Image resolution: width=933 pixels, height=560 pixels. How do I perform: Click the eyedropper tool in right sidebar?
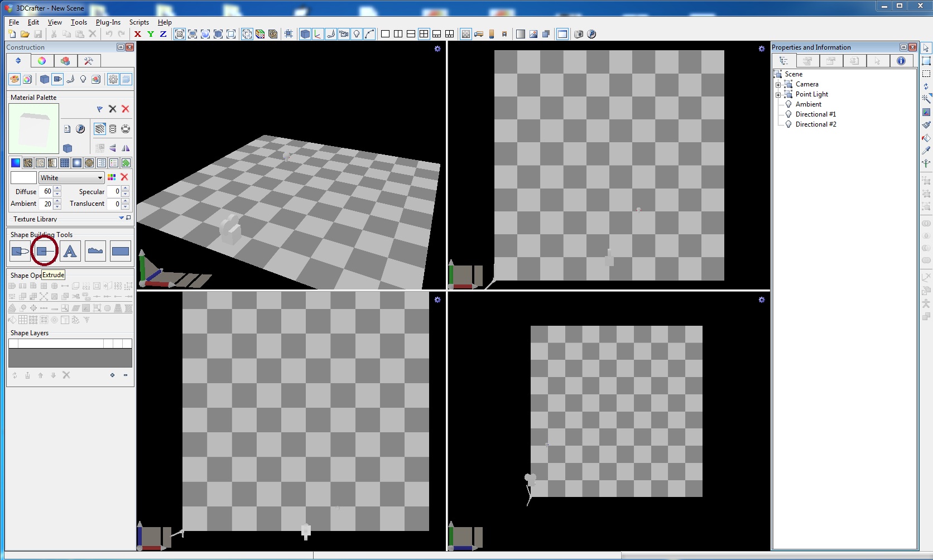click(x=926, y=150)
